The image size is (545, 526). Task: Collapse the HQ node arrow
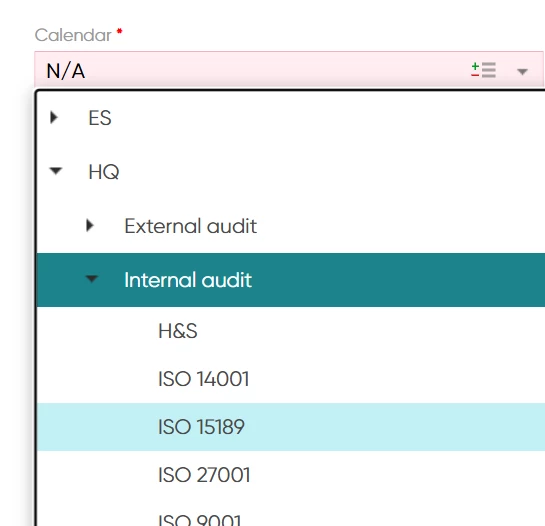[x=56, y=171]
